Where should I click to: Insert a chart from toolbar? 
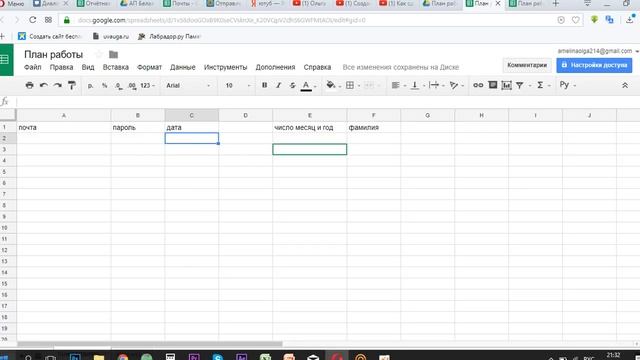point(507,85)
